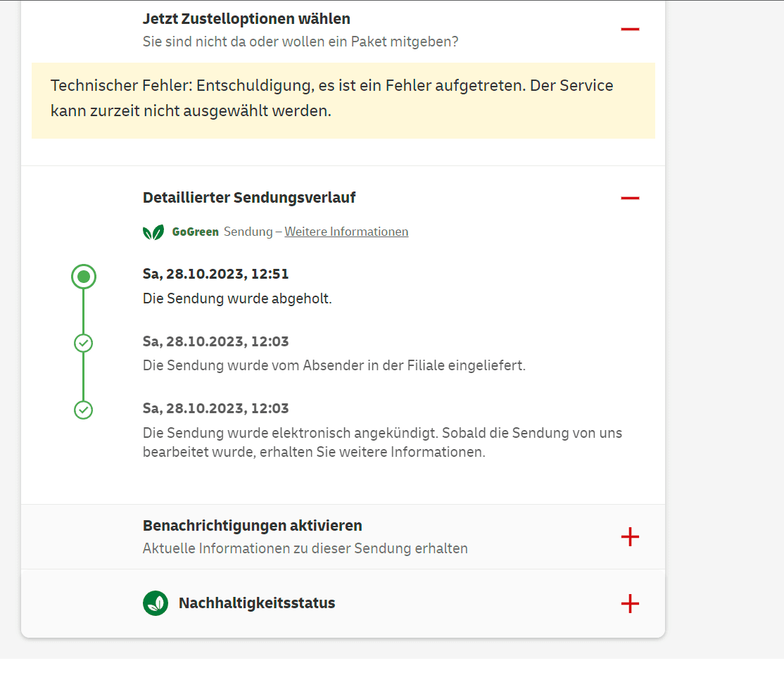
Task: Click the "Nachhaltigkeitsstatus" heading
Action: 257,603
